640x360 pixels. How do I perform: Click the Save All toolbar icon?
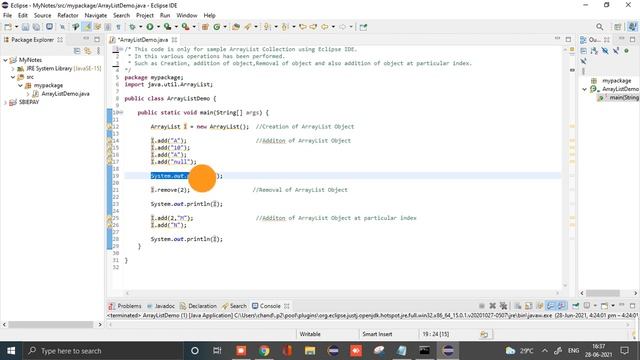36,27
